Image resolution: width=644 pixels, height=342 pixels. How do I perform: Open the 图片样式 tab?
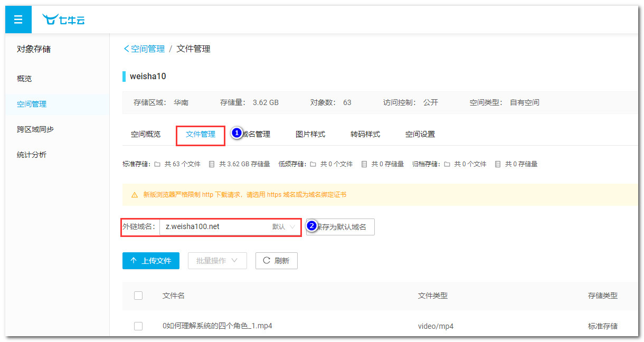(310, 134)
